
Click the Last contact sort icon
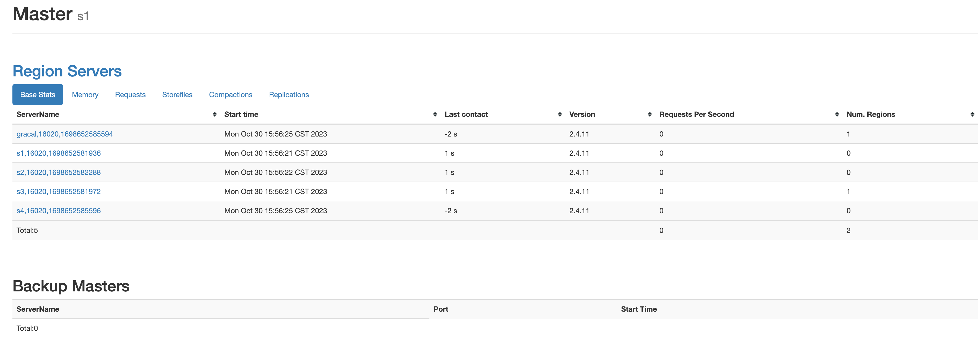pyautogui.click(x=560, y=114)
